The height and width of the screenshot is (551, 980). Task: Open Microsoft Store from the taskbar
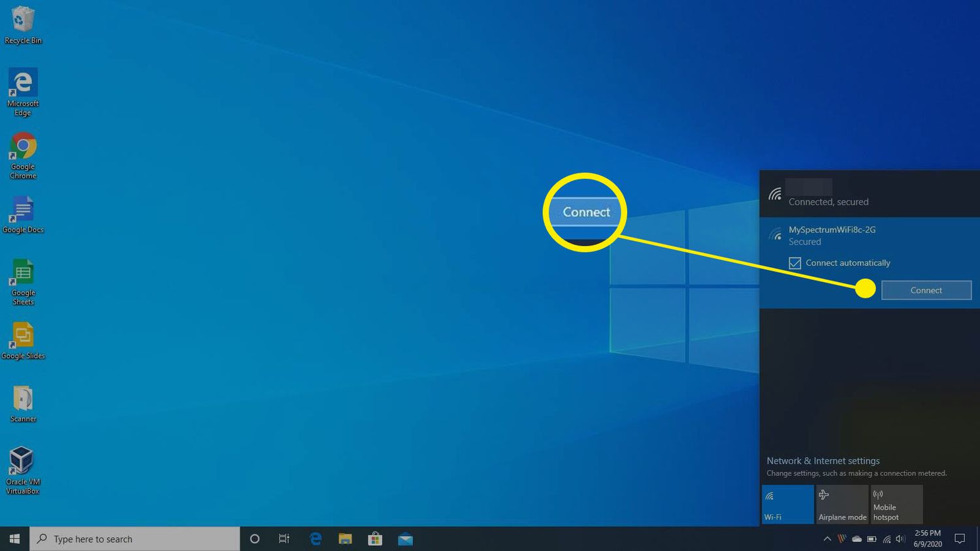pos(375,539)
